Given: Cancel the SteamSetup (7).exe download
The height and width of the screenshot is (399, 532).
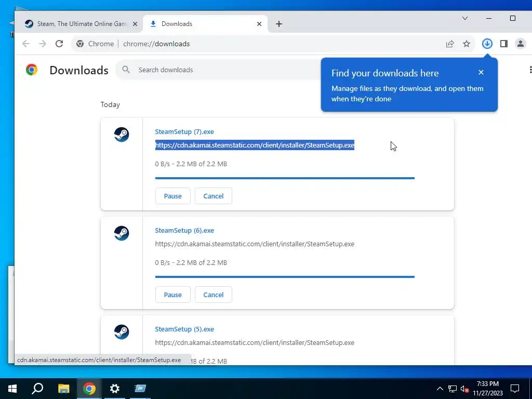Looking at the screenshot, I should (214, 196).
